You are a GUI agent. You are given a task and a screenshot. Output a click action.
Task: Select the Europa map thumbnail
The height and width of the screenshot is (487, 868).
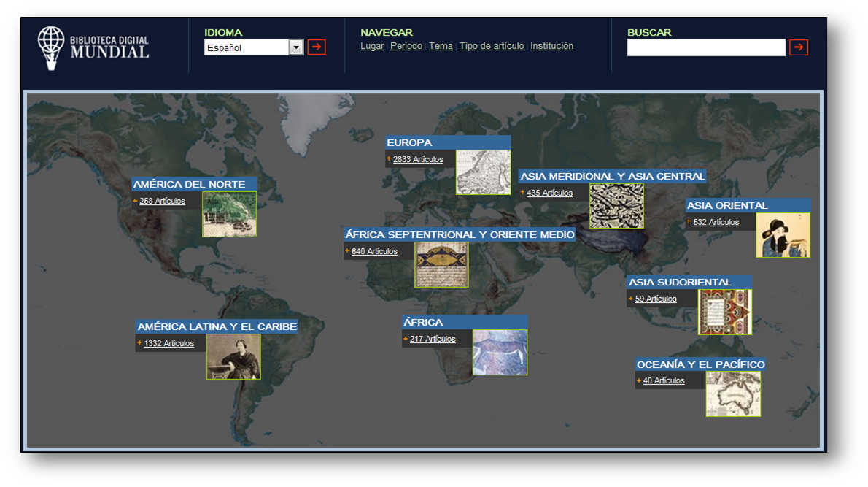[x=483, y=172]
